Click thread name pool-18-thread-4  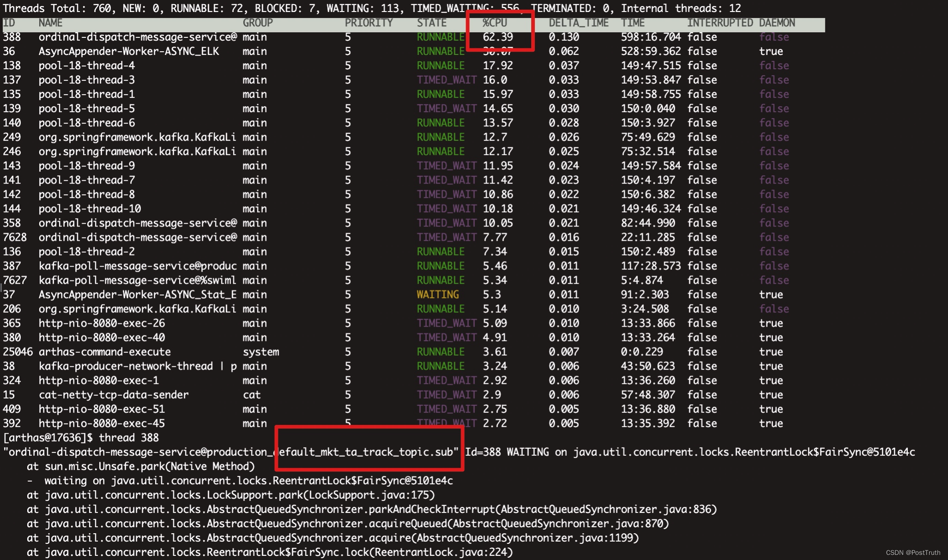click(x=87, y=66)
